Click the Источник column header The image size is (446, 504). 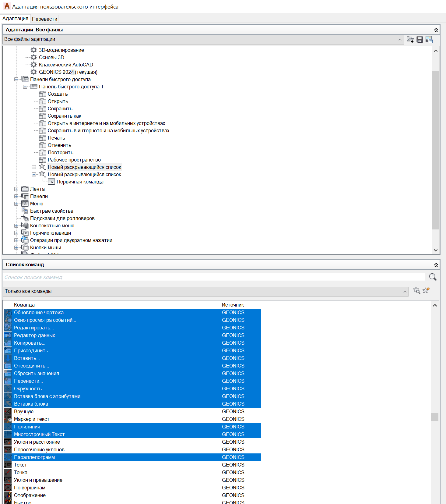(x=240, y=305)
